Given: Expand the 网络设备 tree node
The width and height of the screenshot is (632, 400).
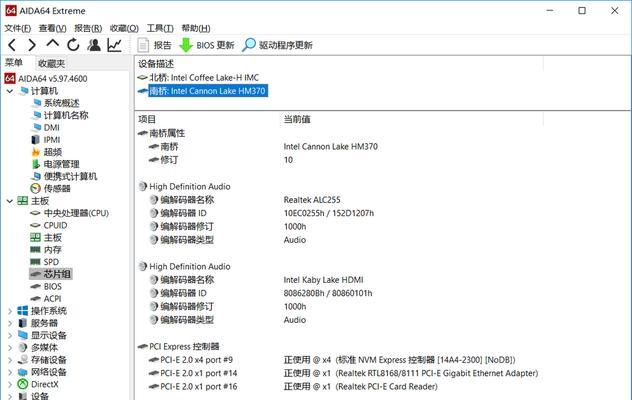Looking at the screenshot, I should point(10,372).
